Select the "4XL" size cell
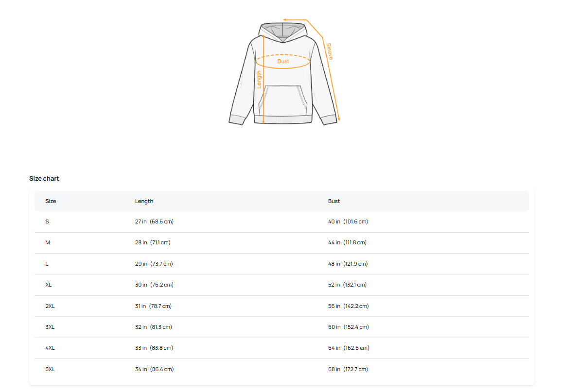Screen dimensions: 562x392 coord(50,348)
